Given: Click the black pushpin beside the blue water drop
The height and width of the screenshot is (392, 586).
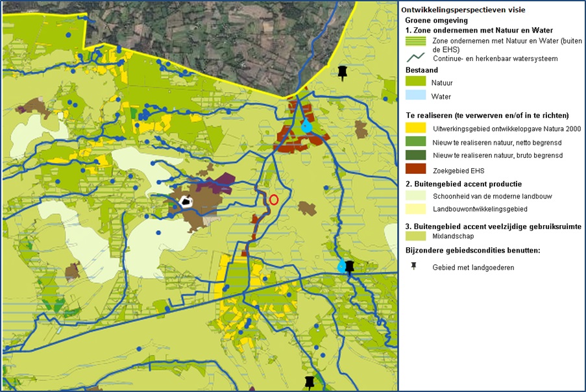Looking at the screenshot, I should coord(349,268).
